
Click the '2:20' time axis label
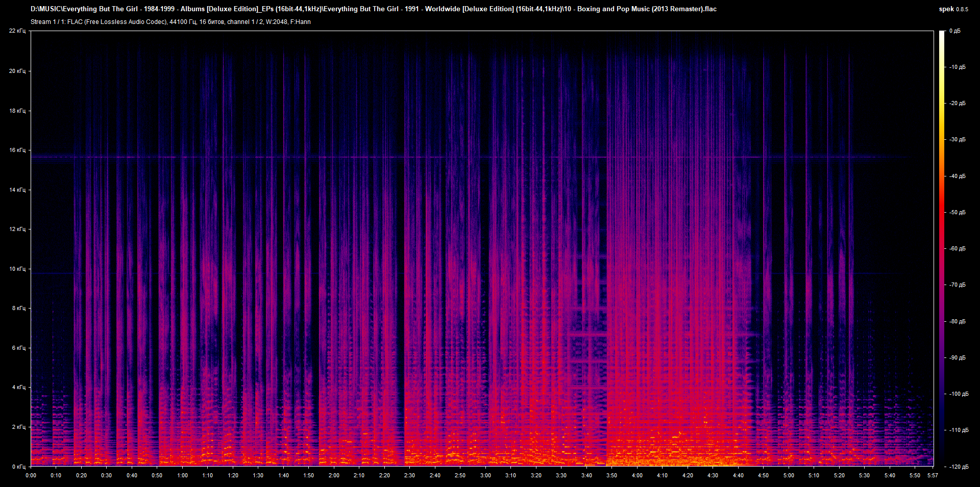tap(384, 476)
